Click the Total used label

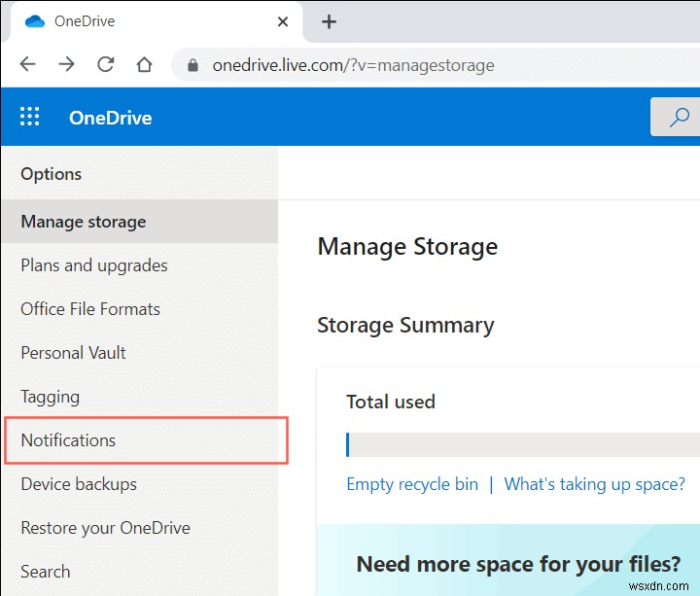coord(391,402)
